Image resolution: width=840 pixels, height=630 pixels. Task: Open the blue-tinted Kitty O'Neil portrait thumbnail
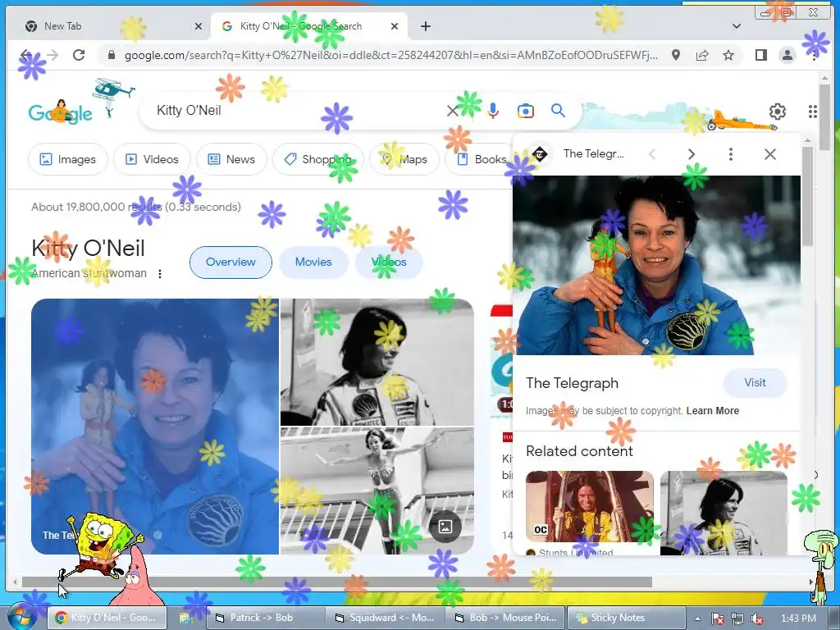click(155, 427)
